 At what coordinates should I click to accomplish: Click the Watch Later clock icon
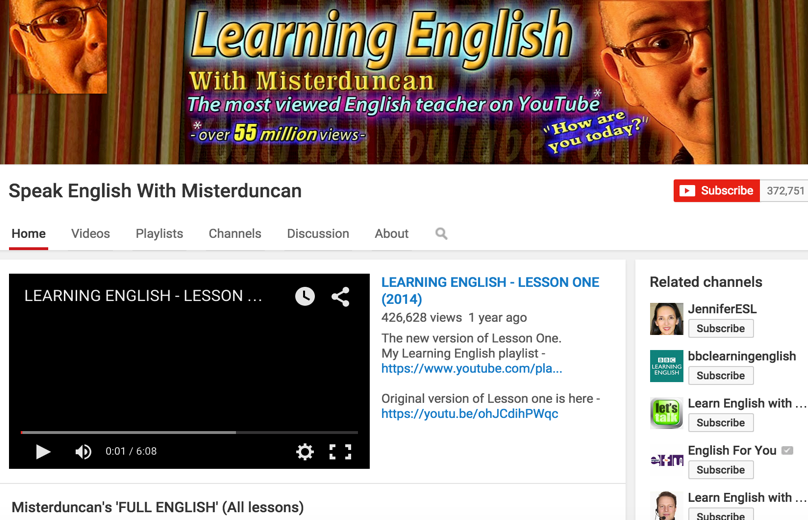[305, 296]
